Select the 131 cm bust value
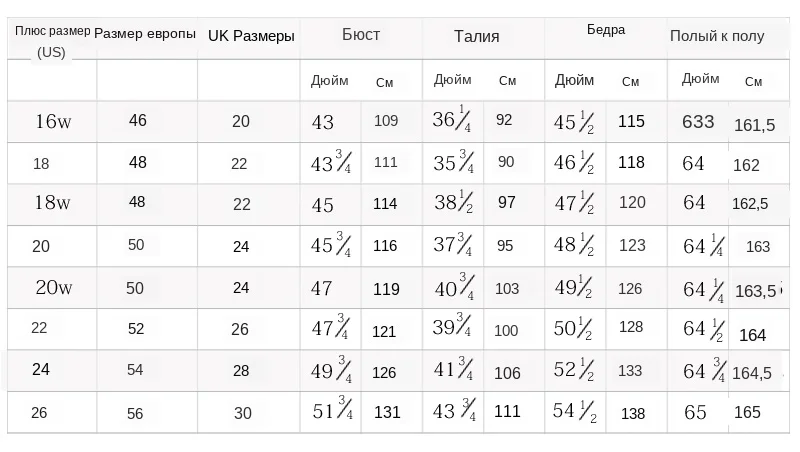The width and height of the screenshot is (800, 452). [x=386, y=412]
